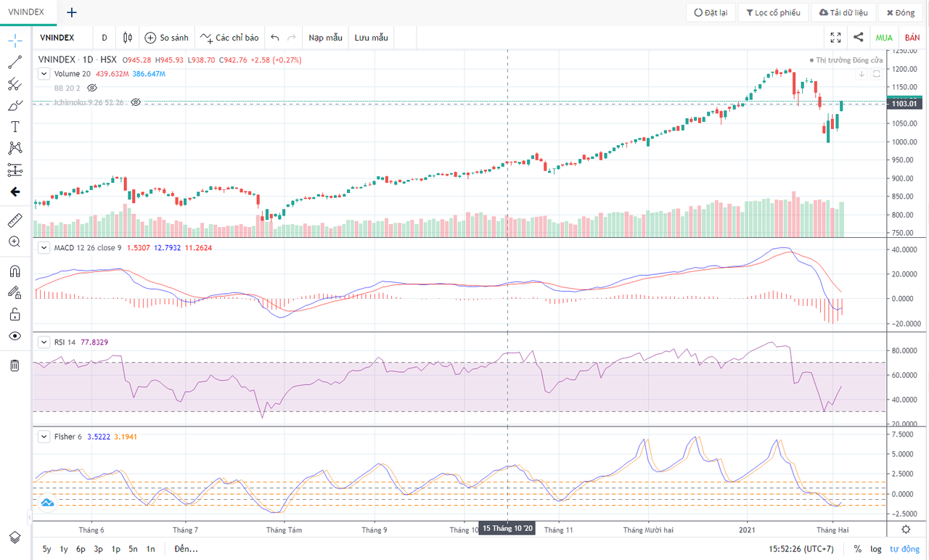929x560 pixels.
Task: Click 'Tải dữ liệu' download data button
Action: coord(843,12)
